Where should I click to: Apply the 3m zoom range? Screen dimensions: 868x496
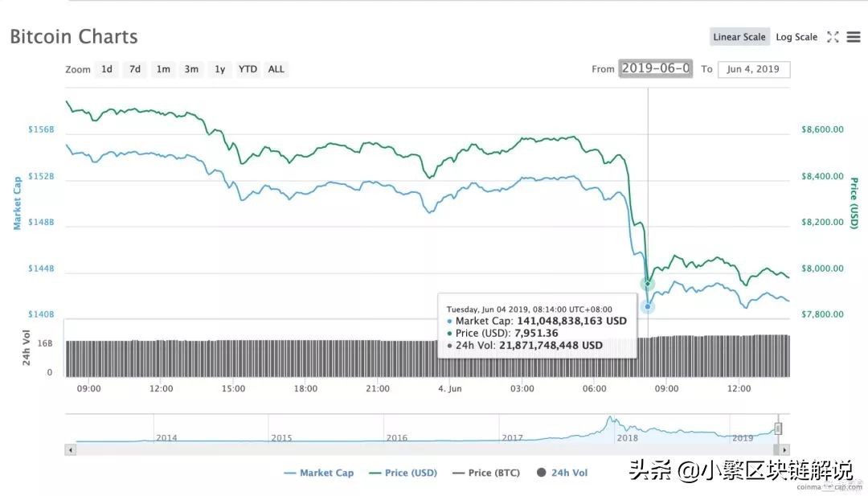pyautogui.click(x=191, y=69)
